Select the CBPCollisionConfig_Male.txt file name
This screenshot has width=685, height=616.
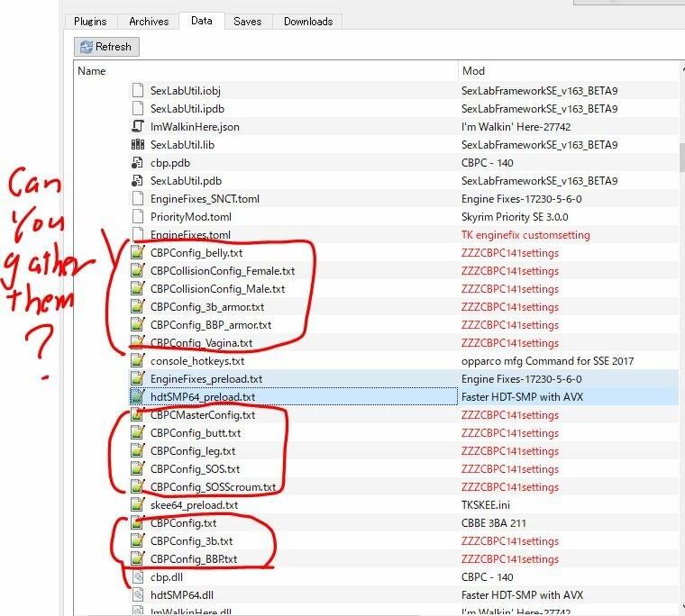(217, 288)
